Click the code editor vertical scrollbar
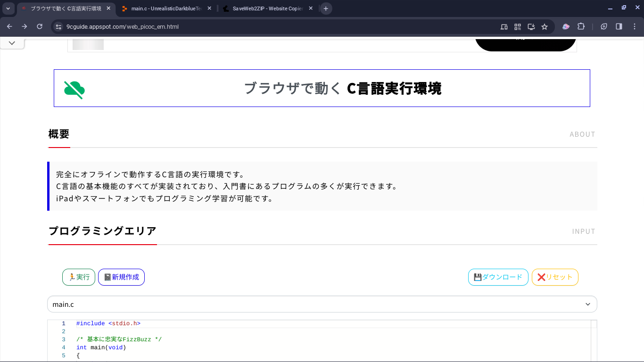Viewport: 644px width, 362px height. 594,341
